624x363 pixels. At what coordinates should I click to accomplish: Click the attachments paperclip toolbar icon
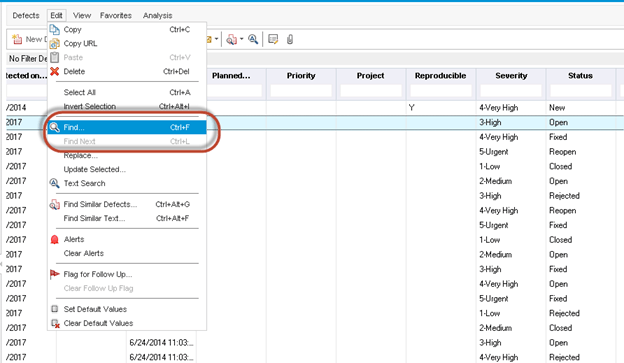pos(290,39)
